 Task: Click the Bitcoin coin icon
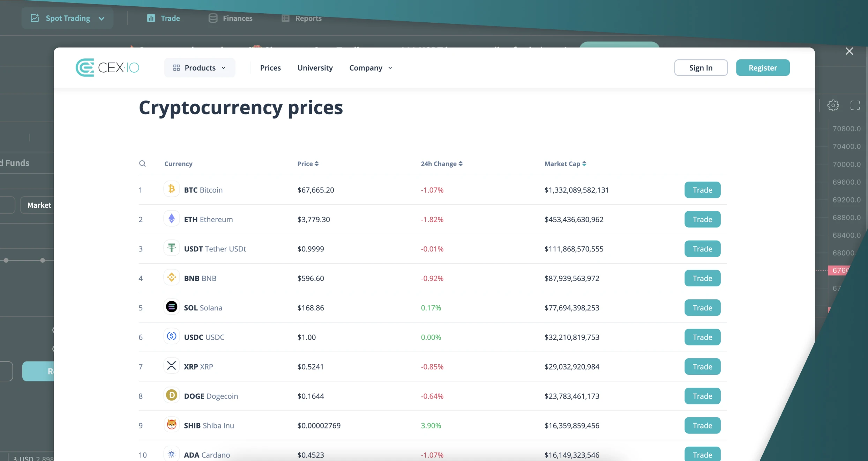(171, 189)
